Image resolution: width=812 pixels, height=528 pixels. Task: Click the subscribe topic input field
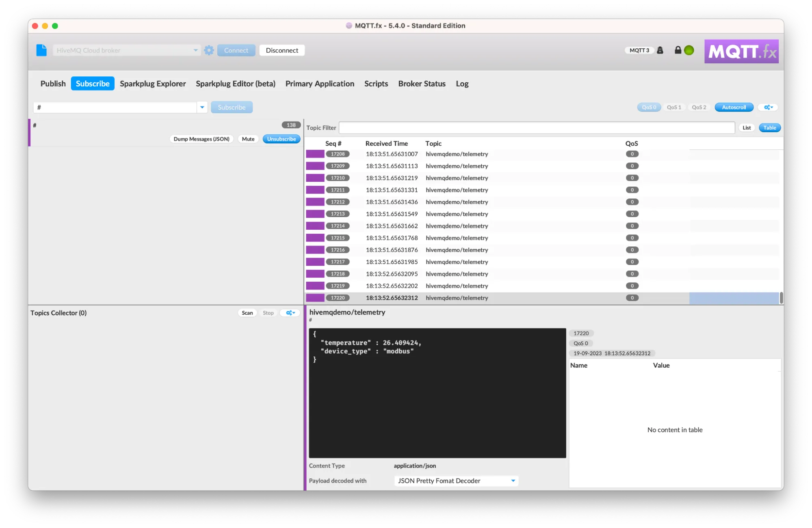(x=115, y=107)
